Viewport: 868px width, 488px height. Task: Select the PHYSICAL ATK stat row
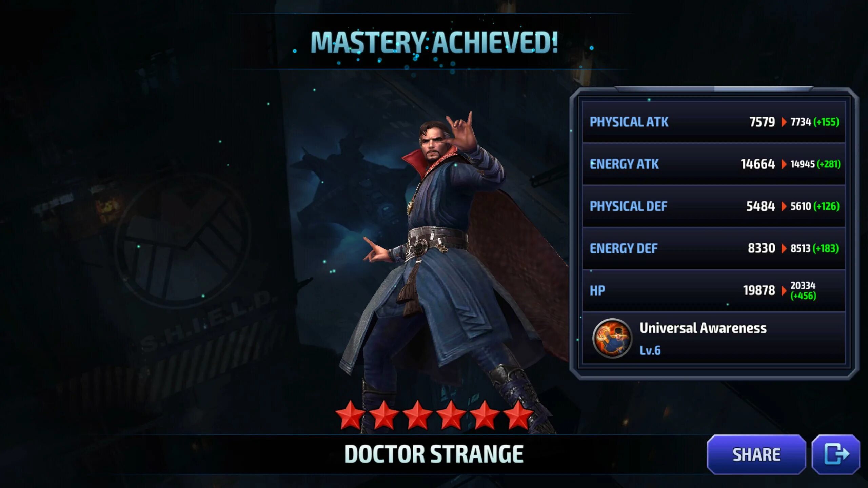click(x=714, y=122)
